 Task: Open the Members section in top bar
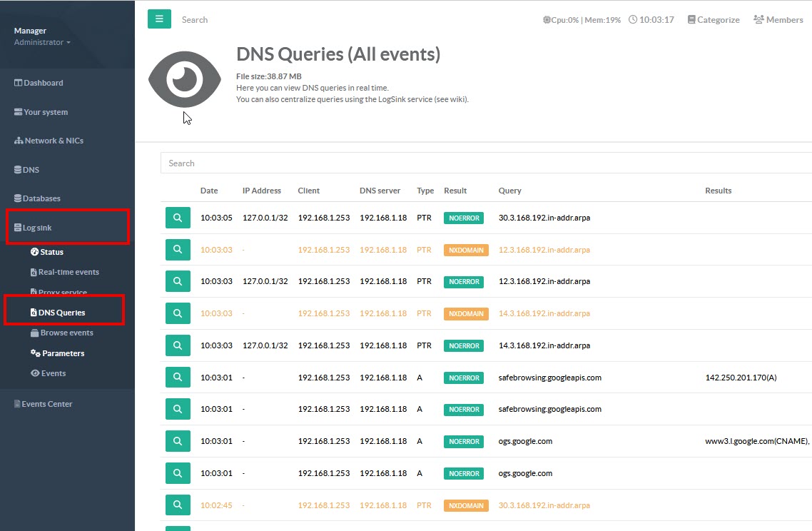(x=778, y=20)
